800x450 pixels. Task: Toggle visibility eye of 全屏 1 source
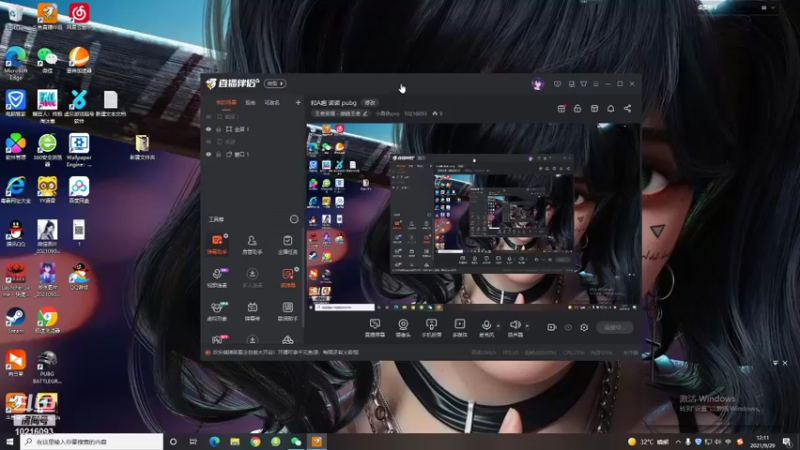click(209, 129)
